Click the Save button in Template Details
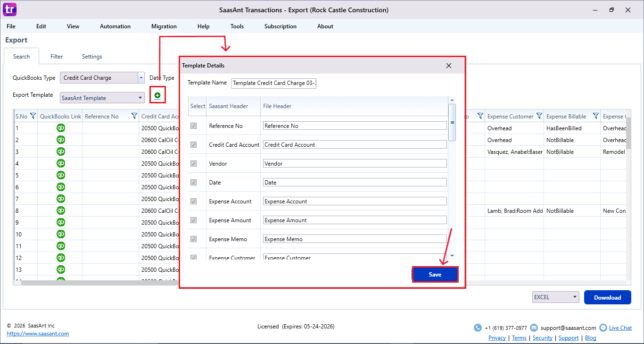Screen dimensions: 644x344 (x=435, y=275)
